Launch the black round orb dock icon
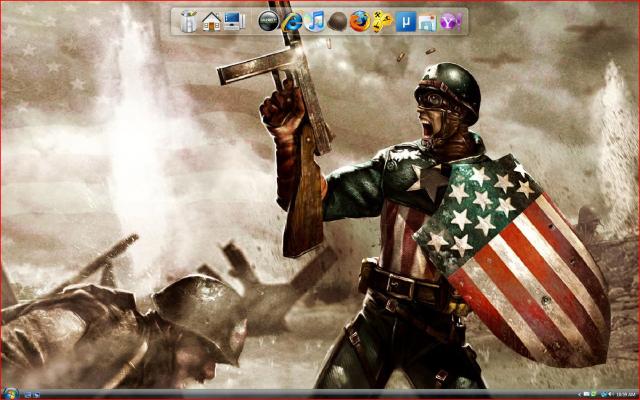 [269, 21]
